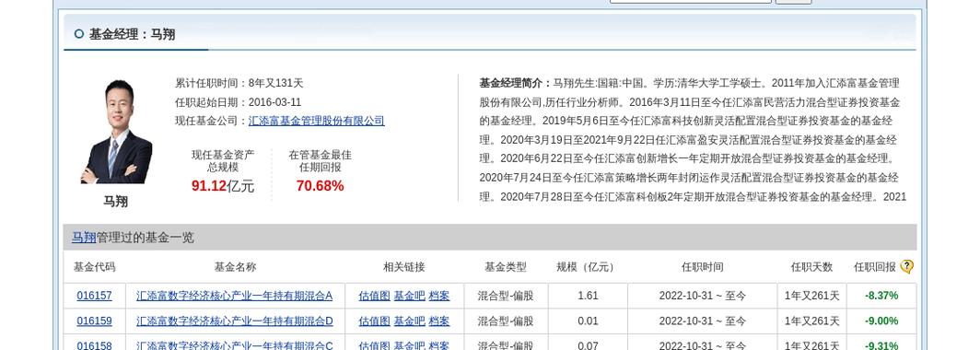Click the search input field at top
The width and height of the screenshot is (980, 350).
691,1
